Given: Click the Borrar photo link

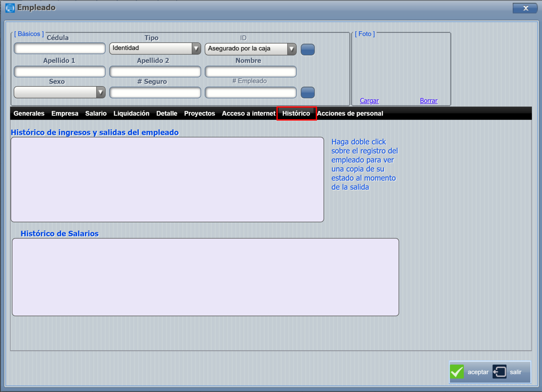Looking at the screenshot, I should click(x=429, y=101).
